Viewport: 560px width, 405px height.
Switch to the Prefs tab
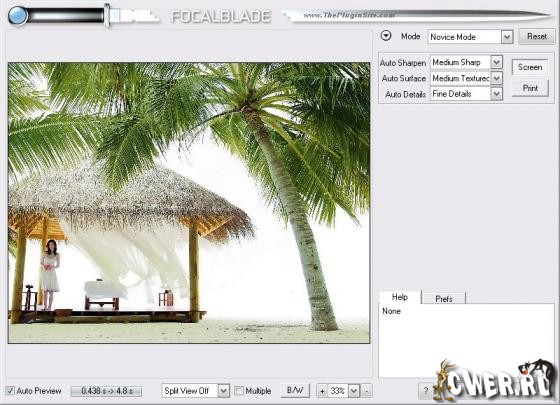tap(444, 299)
